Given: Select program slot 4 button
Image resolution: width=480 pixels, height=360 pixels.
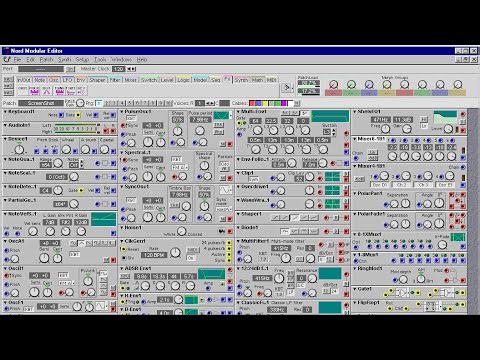Looking at the screenshot, I should [x=122, y=103].
